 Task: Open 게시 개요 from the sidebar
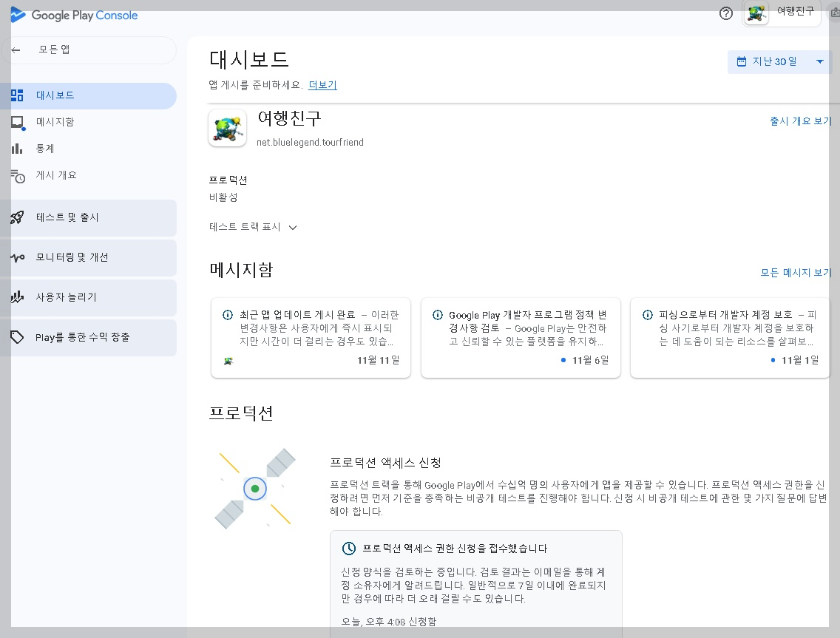click(x=89, y=175)
